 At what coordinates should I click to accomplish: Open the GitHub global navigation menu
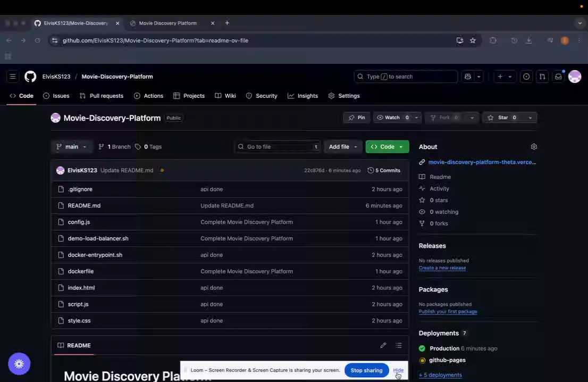pyautogui.click(x=12, y=77)
